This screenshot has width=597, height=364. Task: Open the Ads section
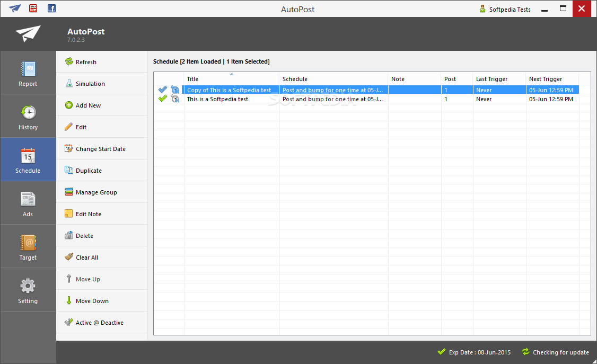click(x=28, y=203)
